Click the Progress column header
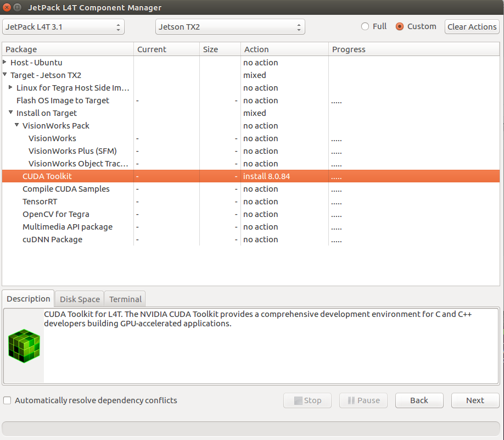The width and height of the screenshot is (504, 440). tap(414, 49)
